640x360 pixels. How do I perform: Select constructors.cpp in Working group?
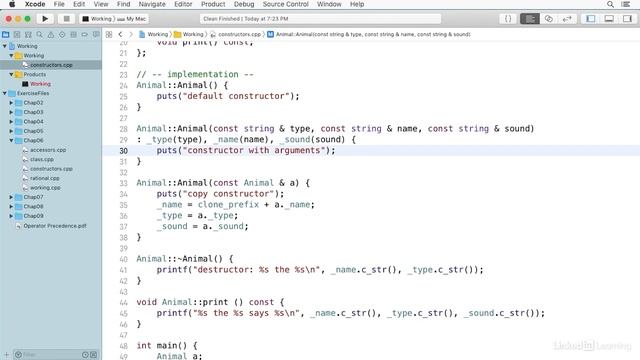(51, 65)
